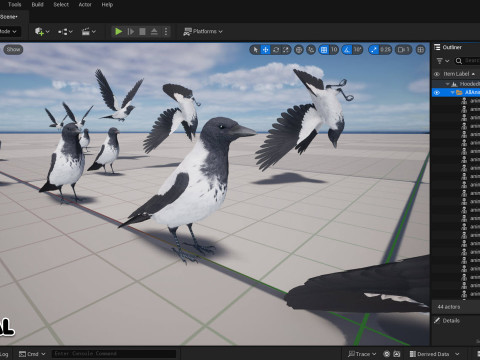Viewport: 480px width, 360px height.
Task: Open the rotation snap value 10°
Action: pyautogui.click(x=357, y=50)
